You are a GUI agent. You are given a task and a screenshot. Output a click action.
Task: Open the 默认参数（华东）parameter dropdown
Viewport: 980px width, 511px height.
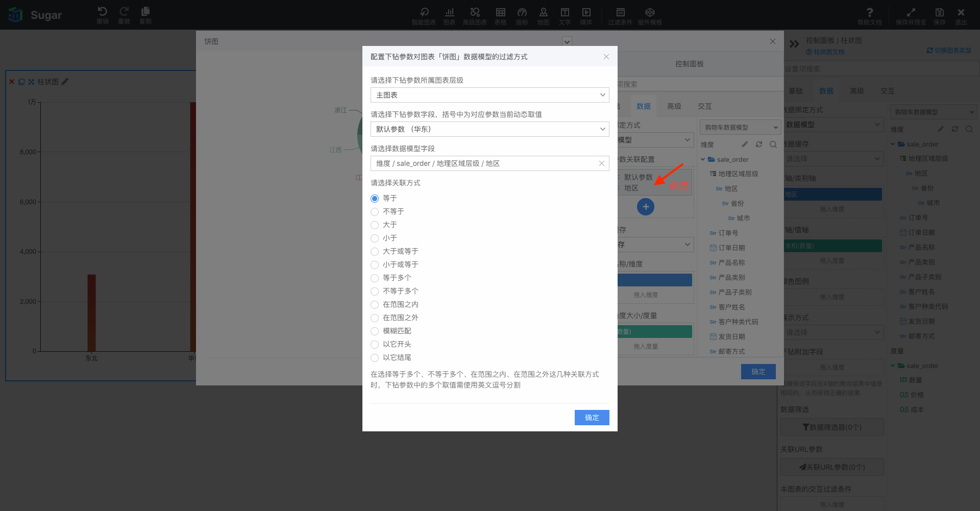(490, 129)
